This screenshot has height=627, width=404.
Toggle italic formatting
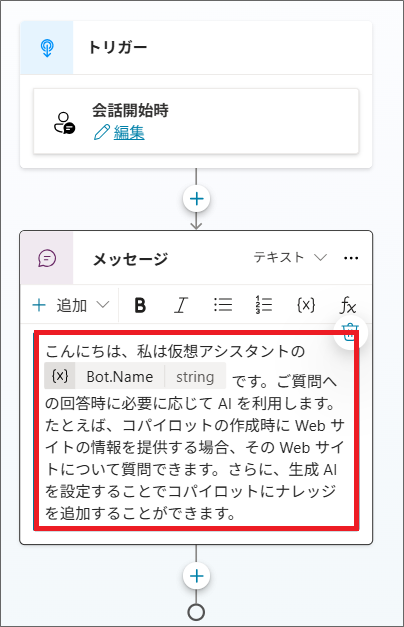tap(181, 306)
